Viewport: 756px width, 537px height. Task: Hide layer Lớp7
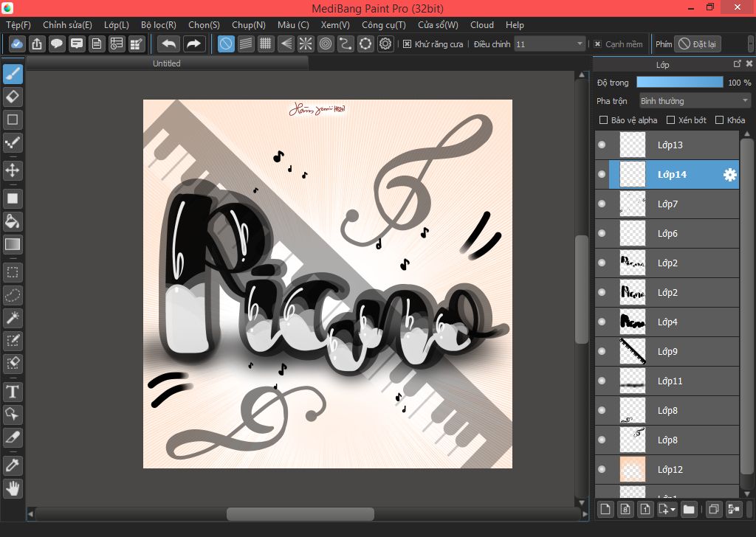coord(602,204)
